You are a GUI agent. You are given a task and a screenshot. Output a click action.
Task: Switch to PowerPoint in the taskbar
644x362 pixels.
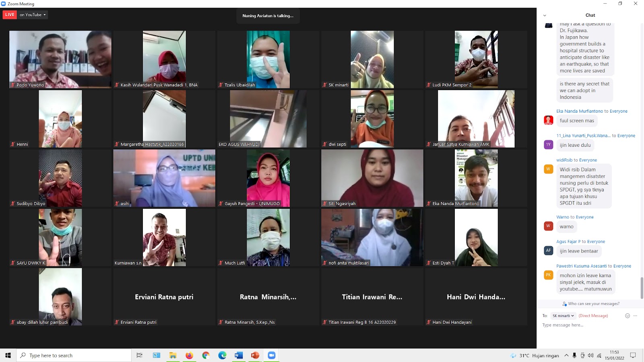point(255,355)
